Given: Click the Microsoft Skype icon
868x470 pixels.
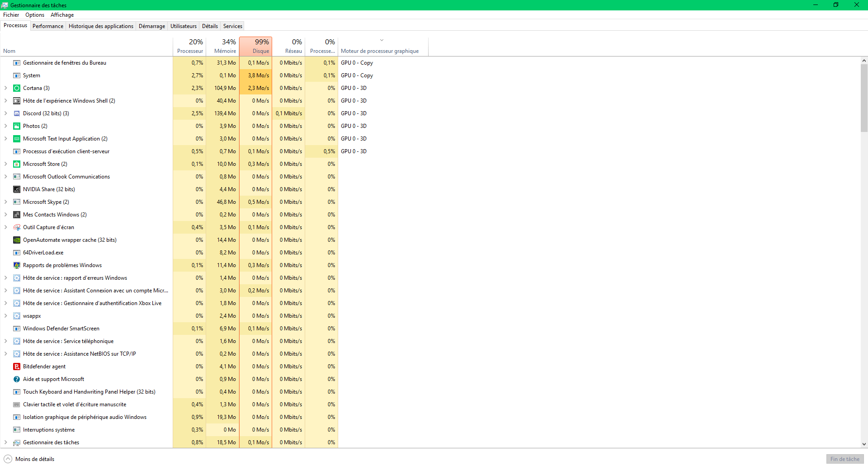Looking at the screenshot, I should [x=17, y=202].
